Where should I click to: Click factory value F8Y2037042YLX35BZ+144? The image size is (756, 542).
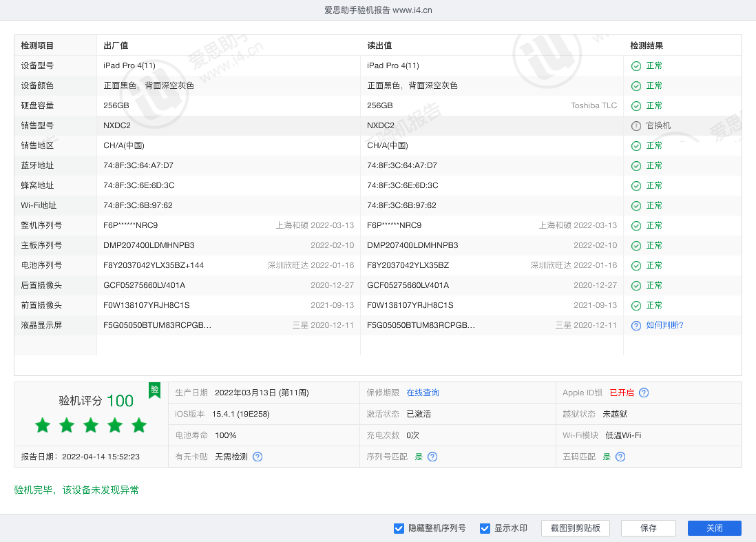pos(154,265)
